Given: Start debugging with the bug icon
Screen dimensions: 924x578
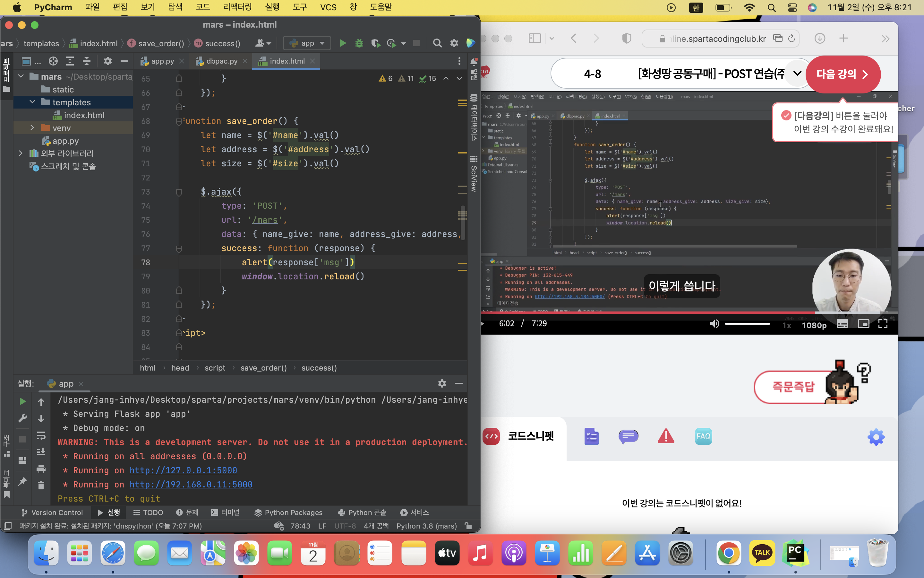Looking at the screenshot, I should (x=359, y=43).
